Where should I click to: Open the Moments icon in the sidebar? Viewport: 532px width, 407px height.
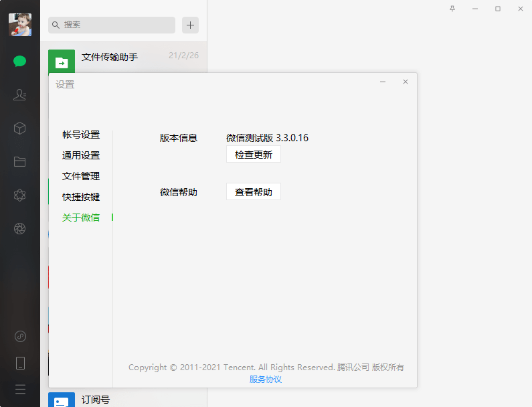coord(19,195)
